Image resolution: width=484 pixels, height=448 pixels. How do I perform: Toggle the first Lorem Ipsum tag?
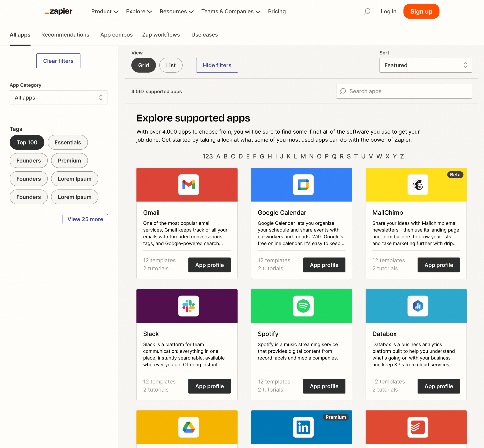click(x=75, y=179)
